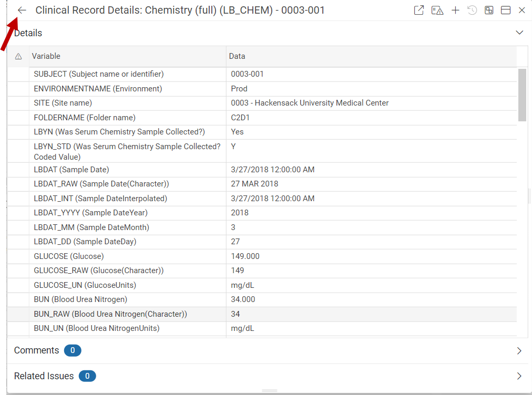Click the panel dock layout icon
Image resolution: width=532 pixels, height=395 pixels.
pyautogui.click(x=506, y=10)
